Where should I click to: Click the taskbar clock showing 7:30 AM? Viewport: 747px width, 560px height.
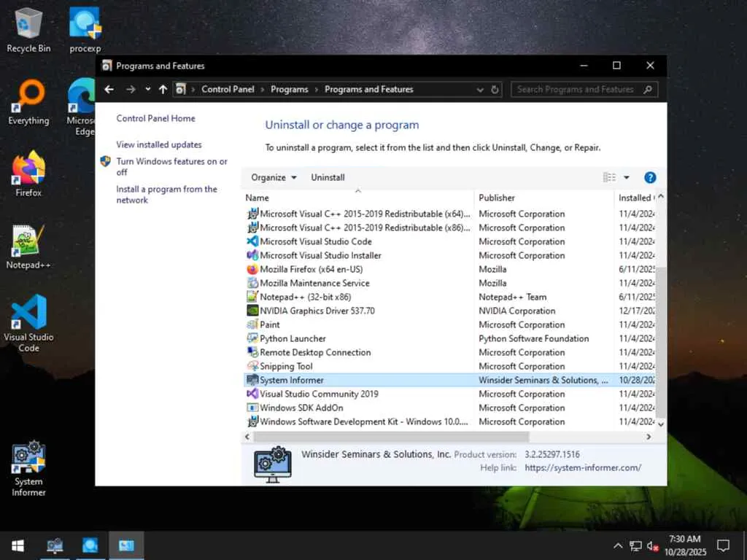685,545
